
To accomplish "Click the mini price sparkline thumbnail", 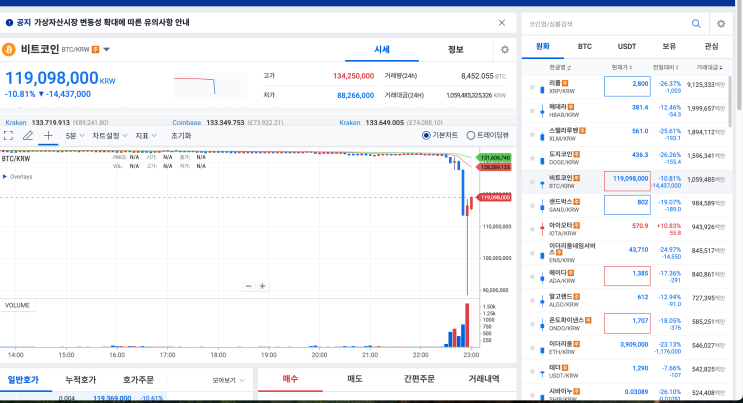I will coord(210,85).
